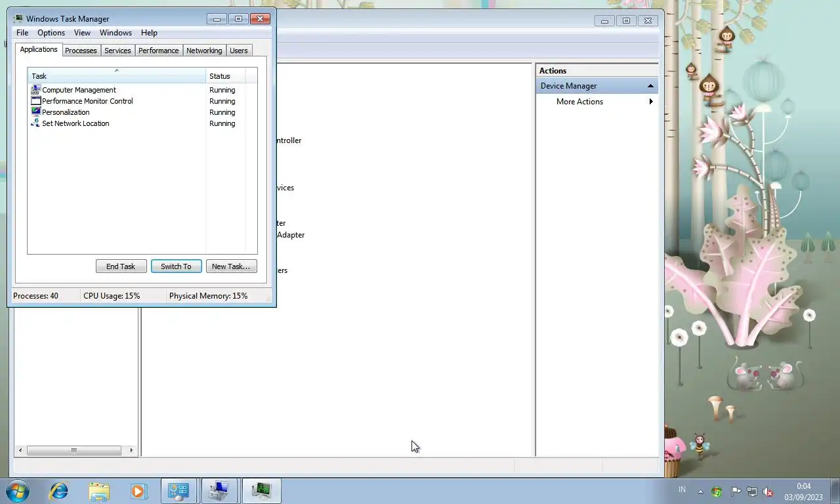The height and width of the screenshot is (504, 840).
Task: Expand the More Actions submenu arrow
Action: (x=651, y=102)
